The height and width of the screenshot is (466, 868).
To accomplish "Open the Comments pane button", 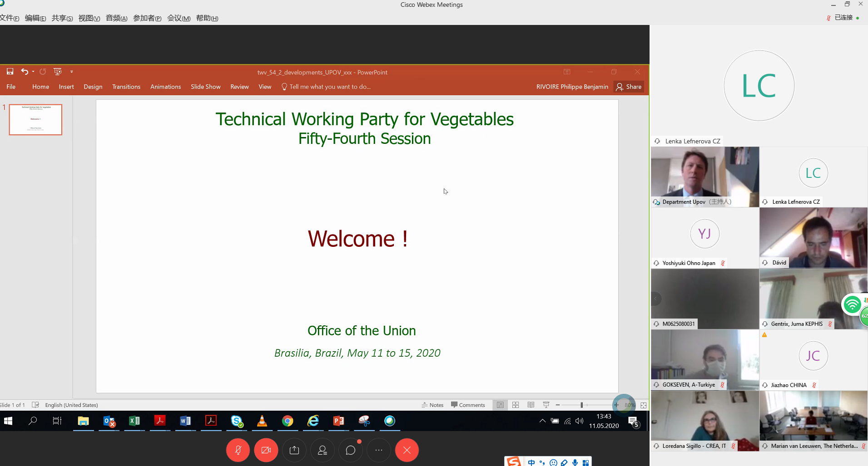I will [x=468, y=405].
